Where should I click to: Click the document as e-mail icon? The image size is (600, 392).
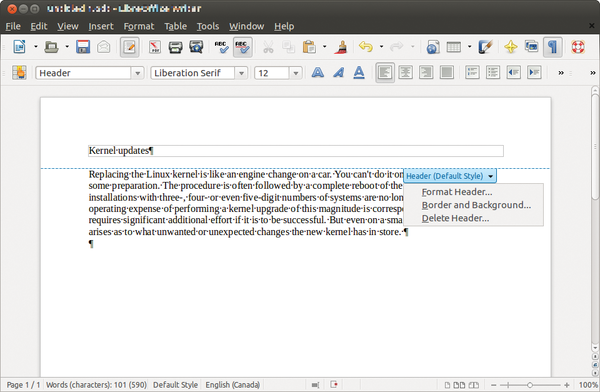coord(104,47)
